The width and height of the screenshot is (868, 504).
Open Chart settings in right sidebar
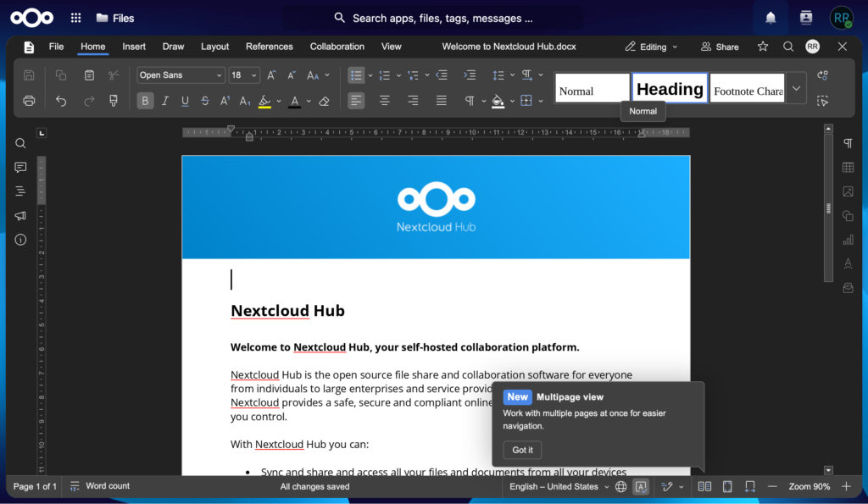[848, 240]
